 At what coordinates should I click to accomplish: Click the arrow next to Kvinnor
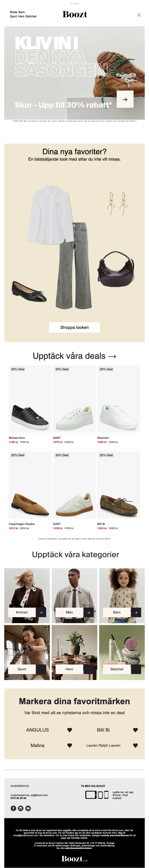pos(41,612)
